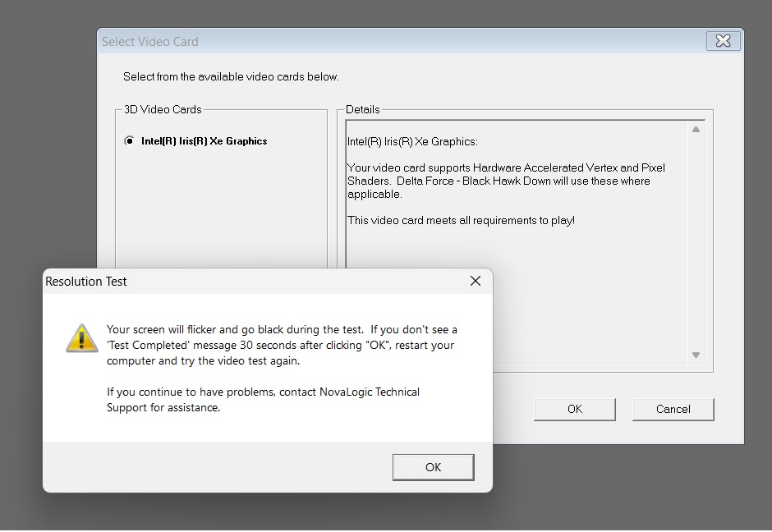This screenshot has height=532, width=772.
Task: Click the Details scrollbar down arrow
Action: (x=696, y=355)
